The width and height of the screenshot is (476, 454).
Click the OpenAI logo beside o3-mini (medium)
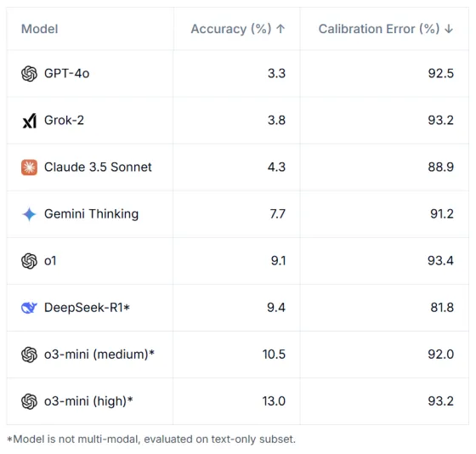pos(29,355)
